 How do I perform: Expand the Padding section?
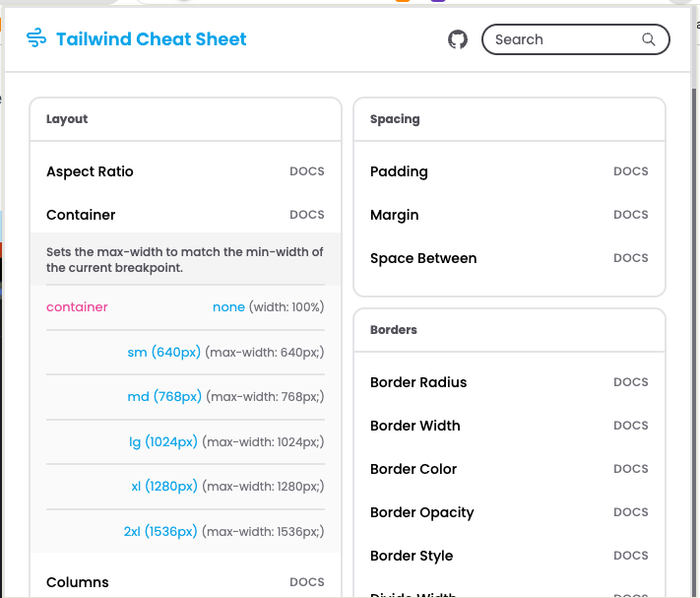399,171
